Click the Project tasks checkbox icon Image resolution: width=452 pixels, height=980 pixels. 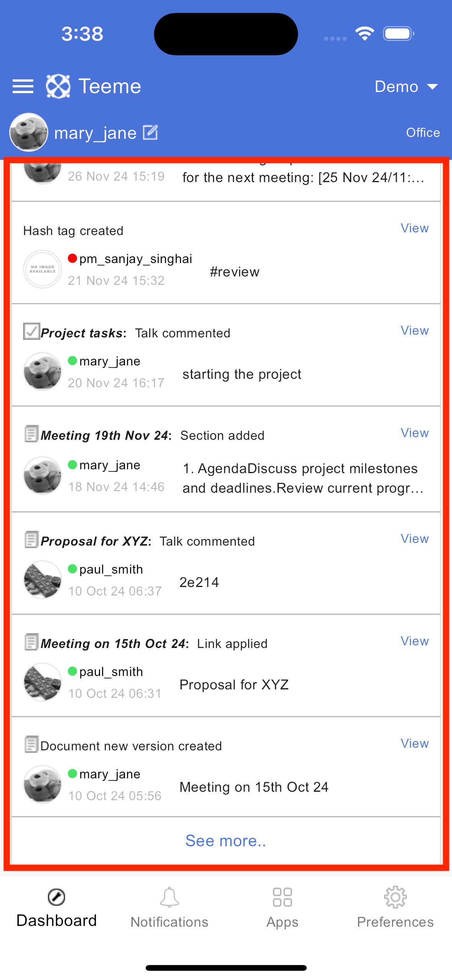point(31,332)
